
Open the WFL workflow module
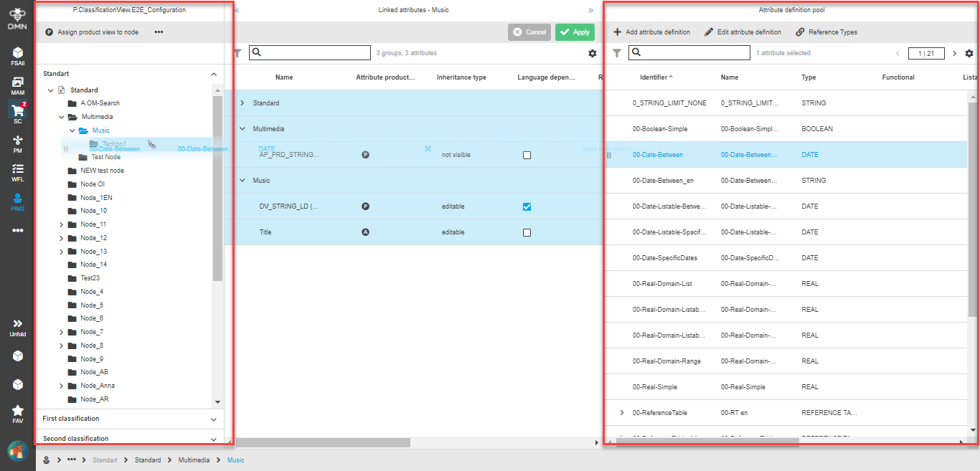point(17,170)
